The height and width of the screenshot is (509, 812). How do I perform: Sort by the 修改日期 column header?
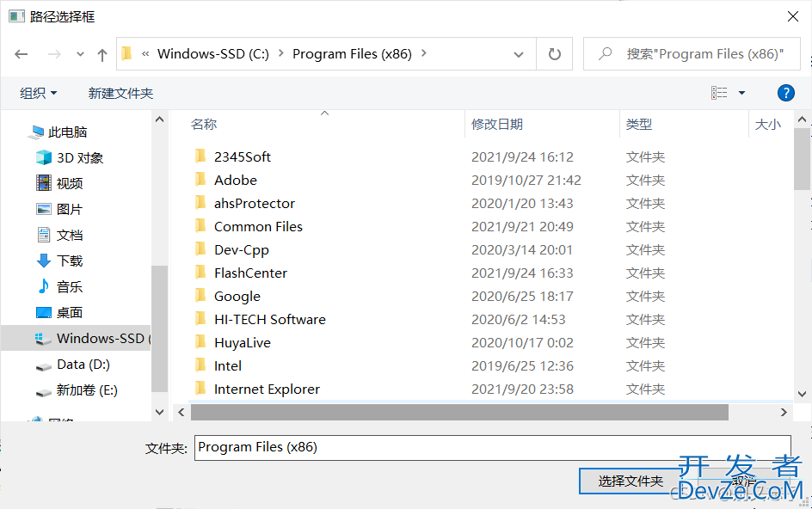coord(497,125)
